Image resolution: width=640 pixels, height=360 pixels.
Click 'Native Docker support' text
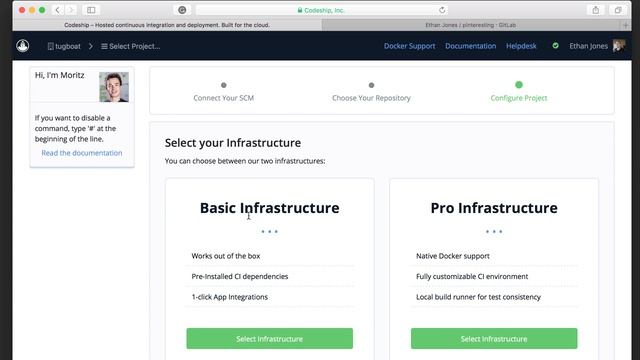point(453,256)
